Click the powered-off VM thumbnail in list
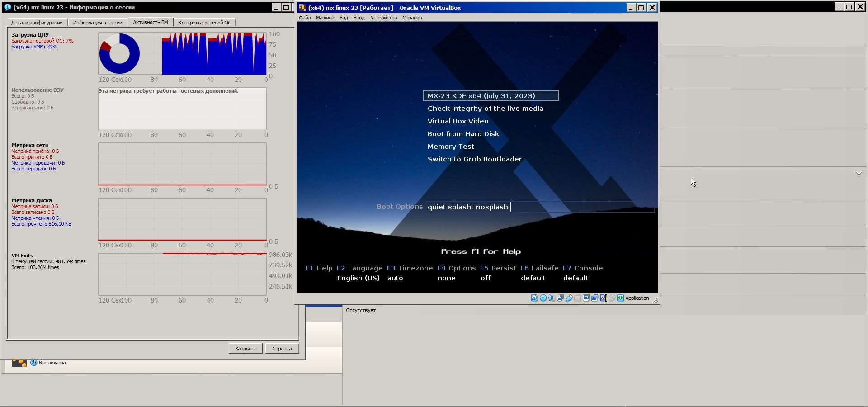The width and height of the screenshot is (868, 407). point(19,363)
